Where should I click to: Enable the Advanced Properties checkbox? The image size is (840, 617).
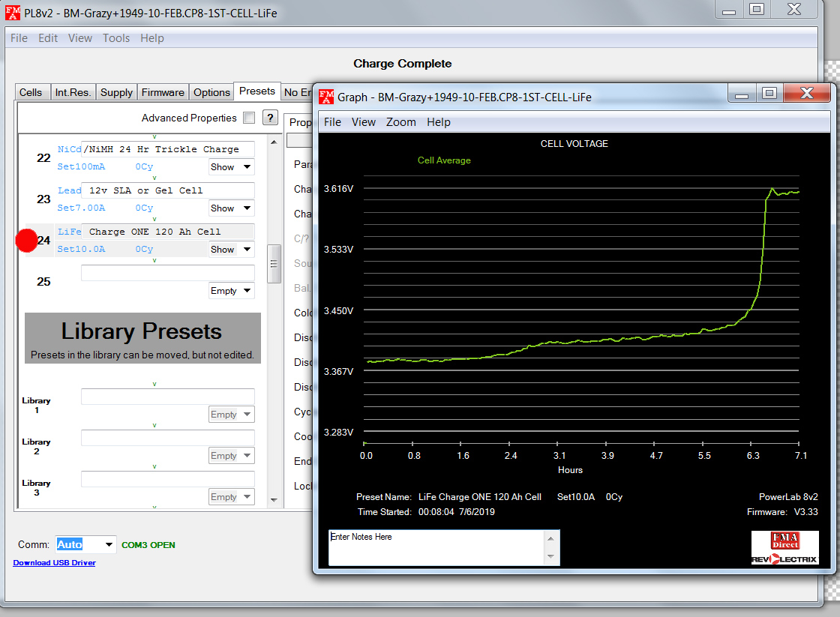tap(249, 118)
